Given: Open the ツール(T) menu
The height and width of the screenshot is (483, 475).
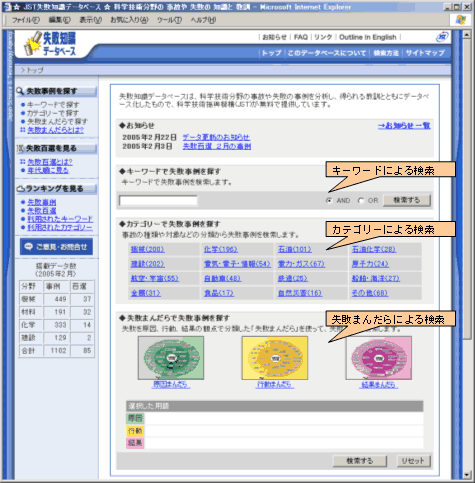Looking at the screenshot, I should point(169,20).
